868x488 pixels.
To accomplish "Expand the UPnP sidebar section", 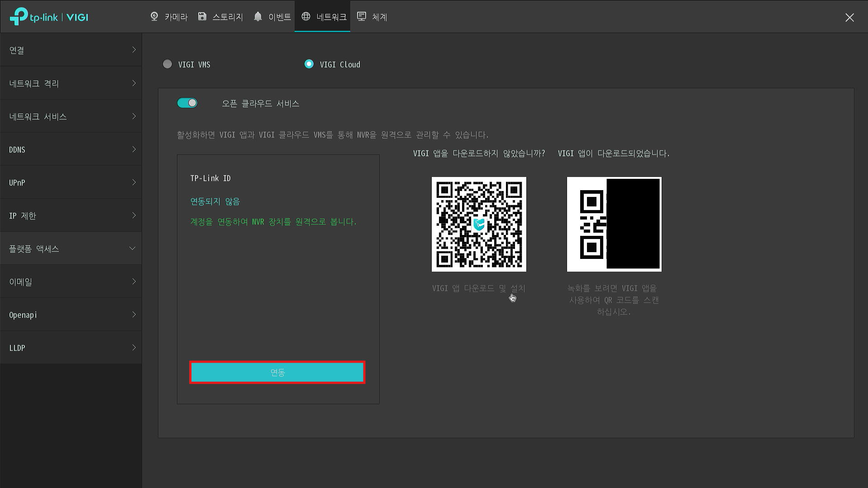I will click(71, 182).
